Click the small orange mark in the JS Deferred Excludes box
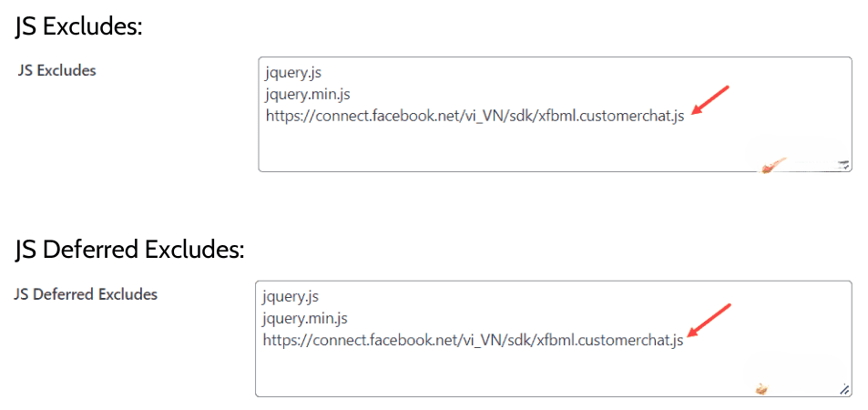Viewport: 868px width, 410px height. pos(761,390)
